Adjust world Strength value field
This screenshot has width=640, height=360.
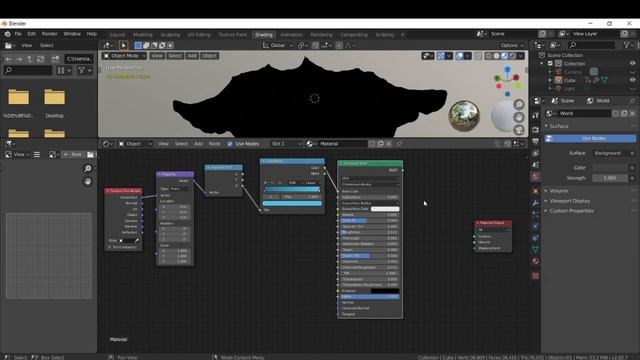click(610, 178)
